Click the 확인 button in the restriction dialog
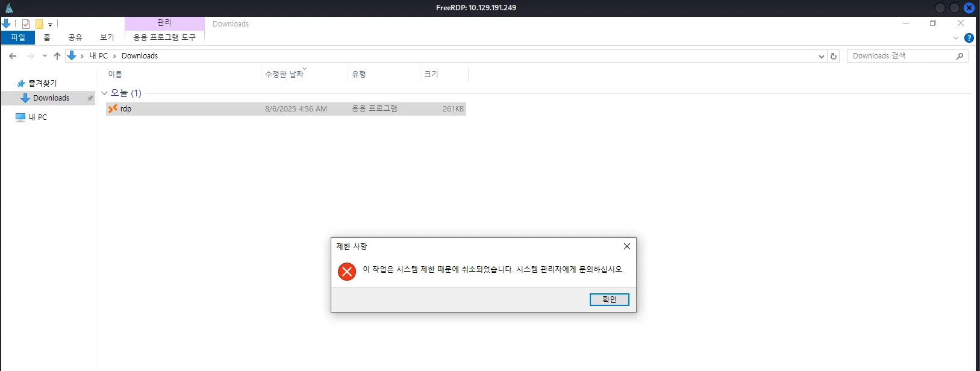Screen dimensions: 980x371 coord(609,299)
